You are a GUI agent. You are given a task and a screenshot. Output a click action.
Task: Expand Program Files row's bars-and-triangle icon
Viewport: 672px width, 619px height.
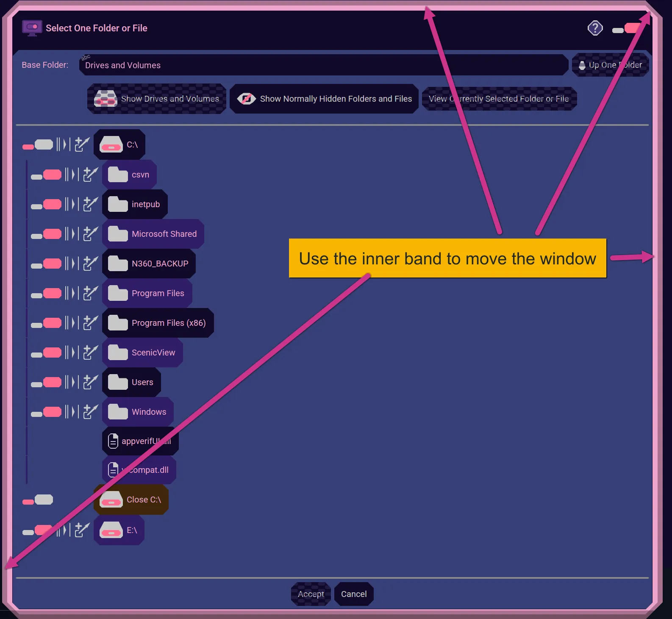coord(72,293)
